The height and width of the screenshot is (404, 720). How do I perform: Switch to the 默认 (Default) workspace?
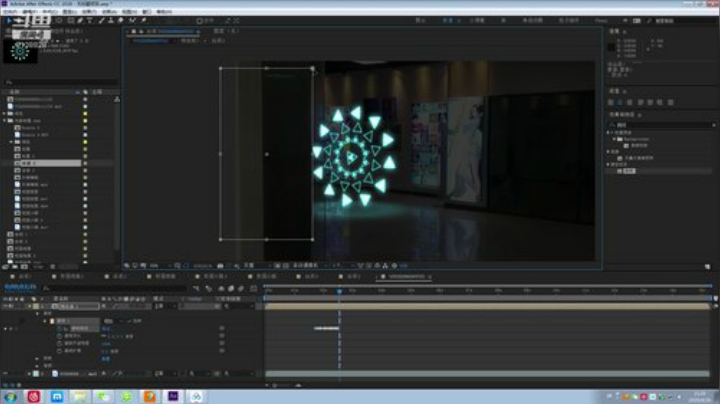click(421, 21)
